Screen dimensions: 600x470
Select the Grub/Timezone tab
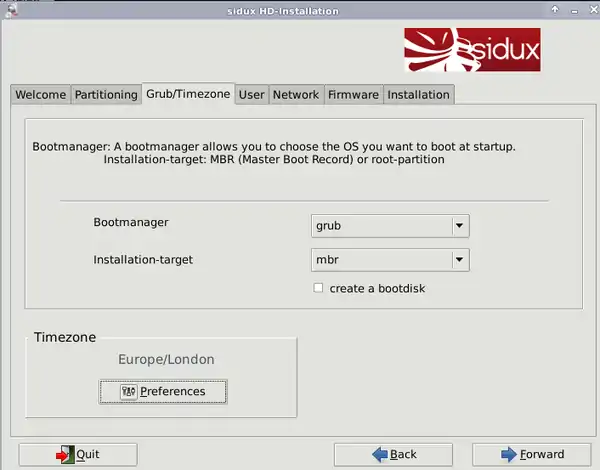[x=189, y=94]
